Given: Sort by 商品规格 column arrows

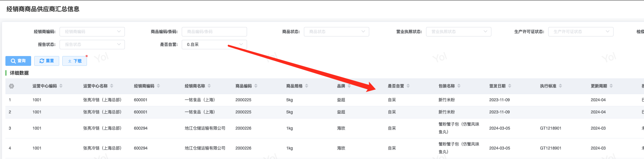Looking at the screenshot, I should tap(307, 86).
